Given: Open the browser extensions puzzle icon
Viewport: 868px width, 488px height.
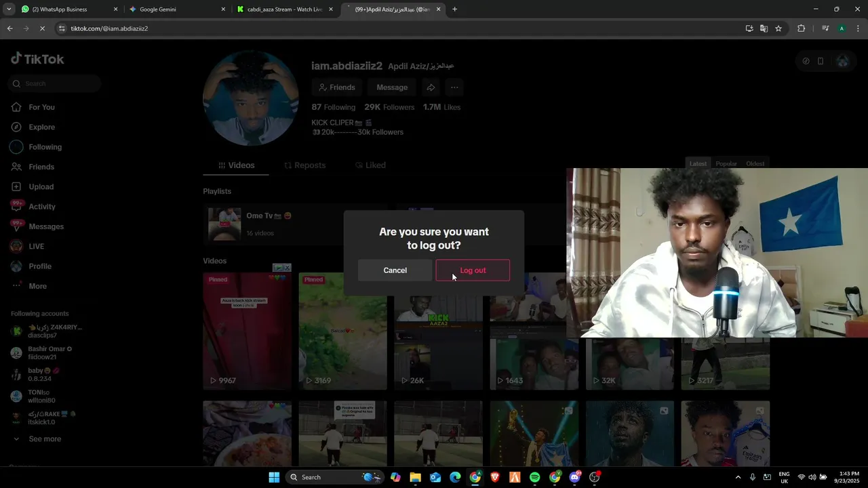Looking at the screenshot, I should [802, 28].
